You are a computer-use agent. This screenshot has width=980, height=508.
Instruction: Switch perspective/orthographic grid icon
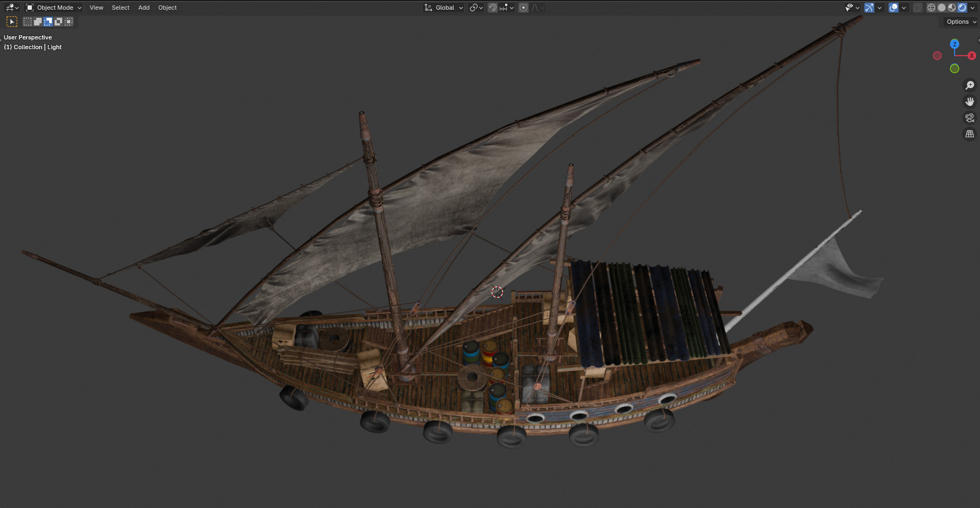coord(970,134)
